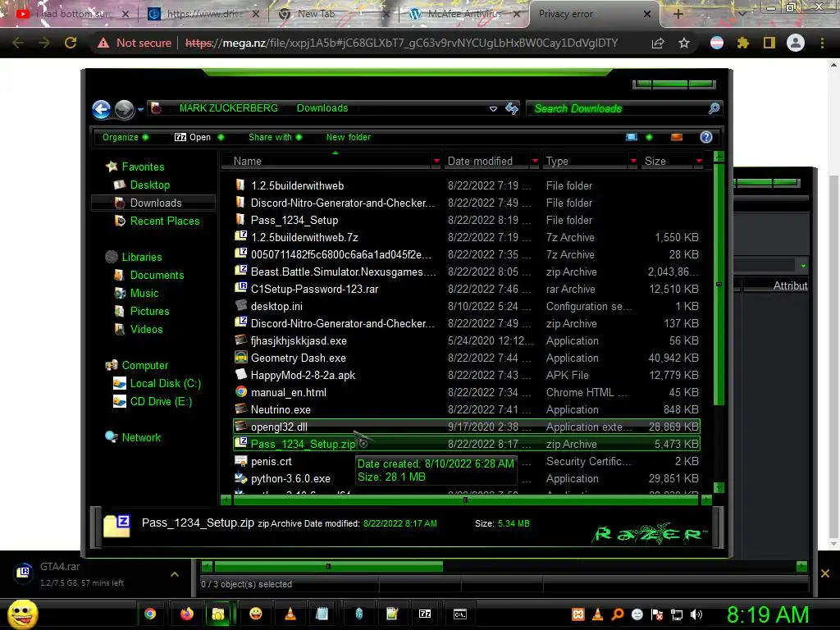Open Size column filter dropdown arrow
Screen dimensions: 840x630
pos(699,161)
